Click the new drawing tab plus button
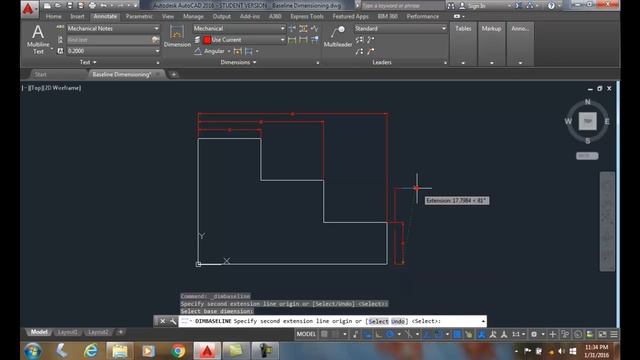 point(174,74)
